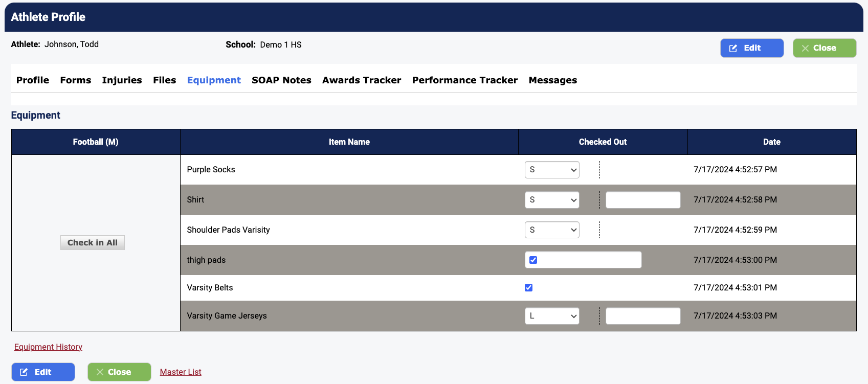Open the Performance Tracker tab
868x384 pixels.
[x=465, y=80]
